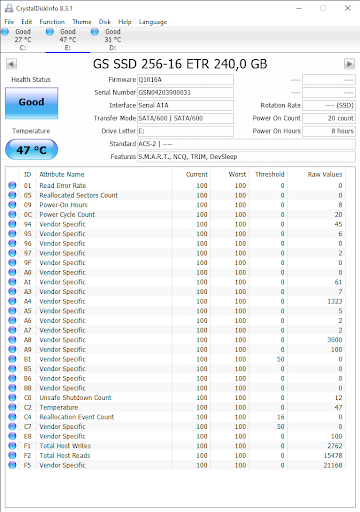This screenshot has height=512, width=360.
Task: Open the File menu
Action: pyautogui.click(x=9, y=22)
